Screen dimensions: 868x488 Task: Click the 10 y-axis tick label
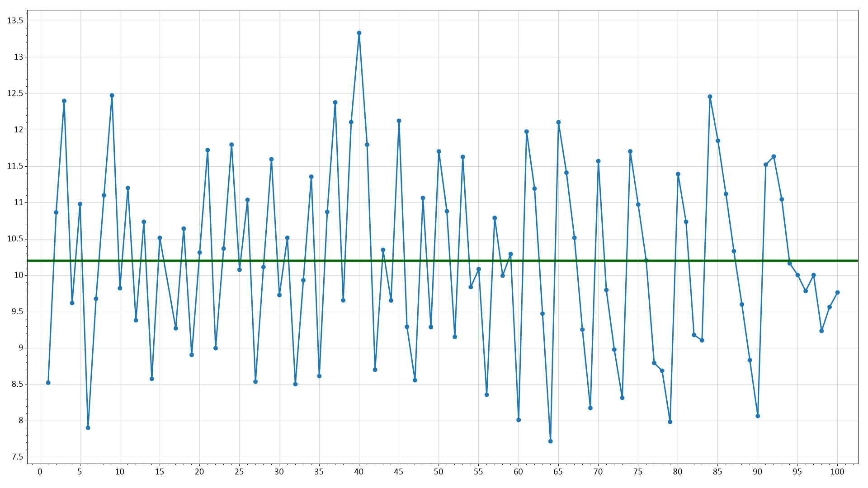(18, 275)
